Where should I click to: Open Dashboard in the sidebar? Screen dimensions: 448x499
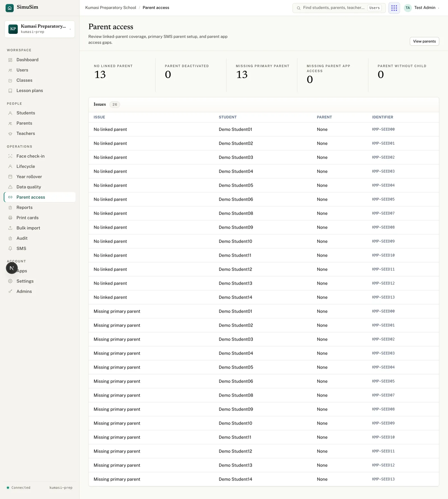(x=40, y=60)
